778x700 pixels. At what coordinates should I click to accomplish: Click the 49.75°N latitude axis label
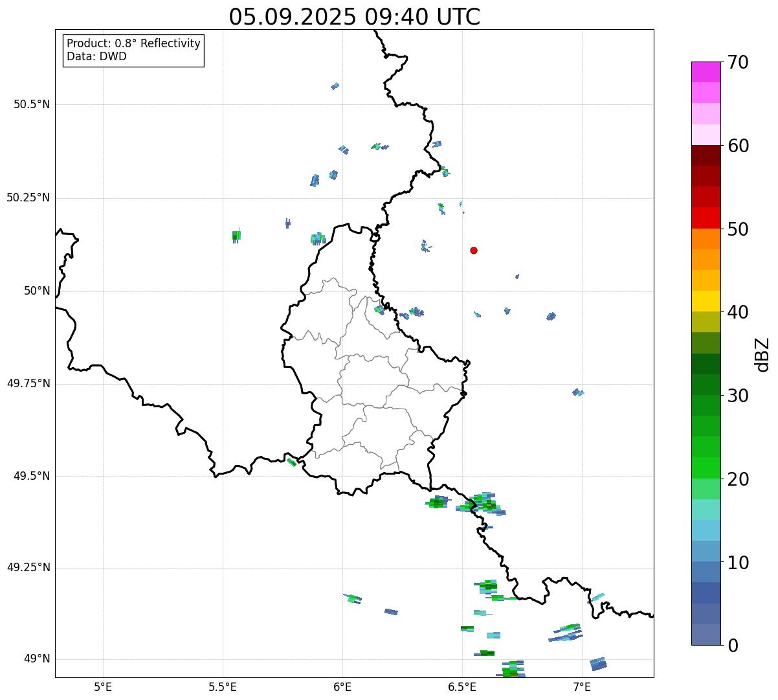[x=28, y=383]
